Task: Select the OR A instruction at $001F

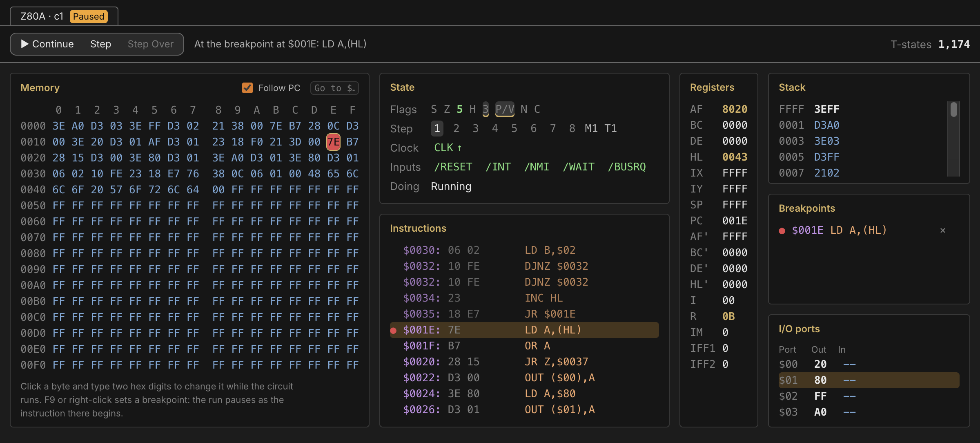Action: [x=524, y=346]
